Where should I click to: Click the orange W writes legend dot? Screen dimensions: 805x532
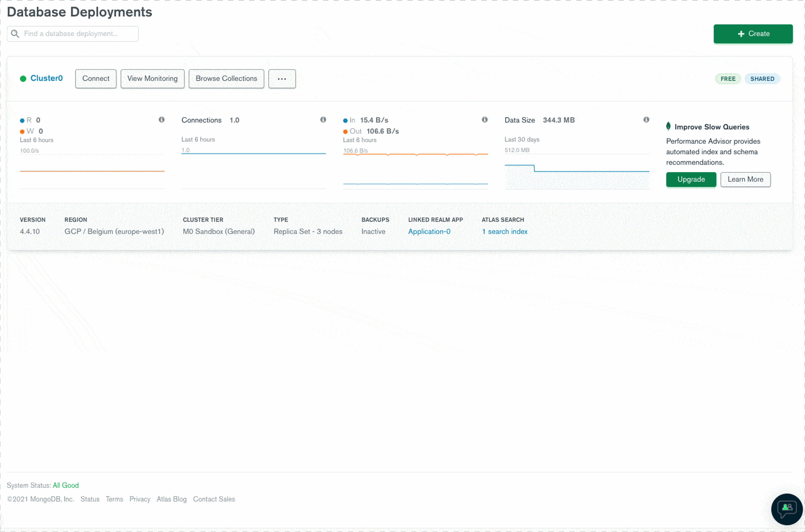[x=22, y=132]
